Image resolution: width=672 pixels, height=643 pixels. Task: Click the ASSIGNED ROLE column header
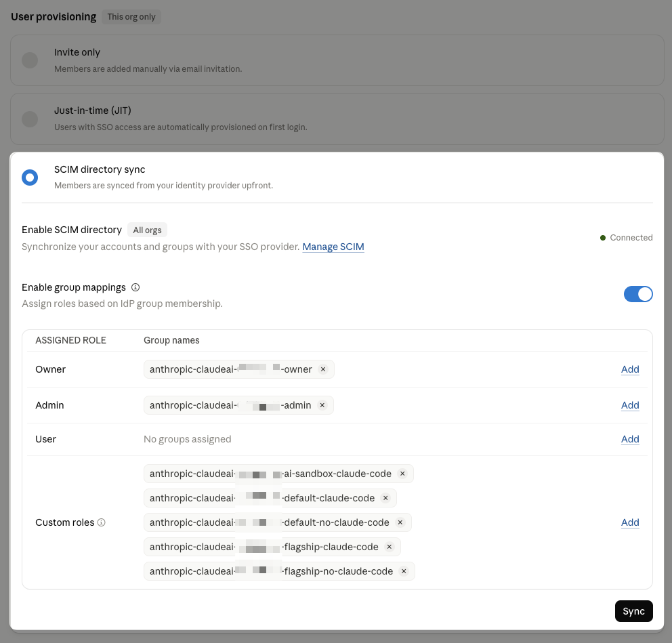70,340
